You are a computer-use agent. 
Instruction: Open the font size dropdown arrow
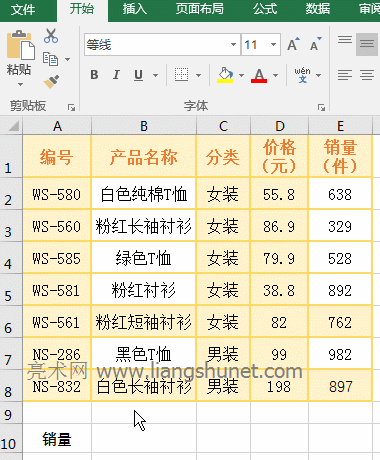pos(273,44)
